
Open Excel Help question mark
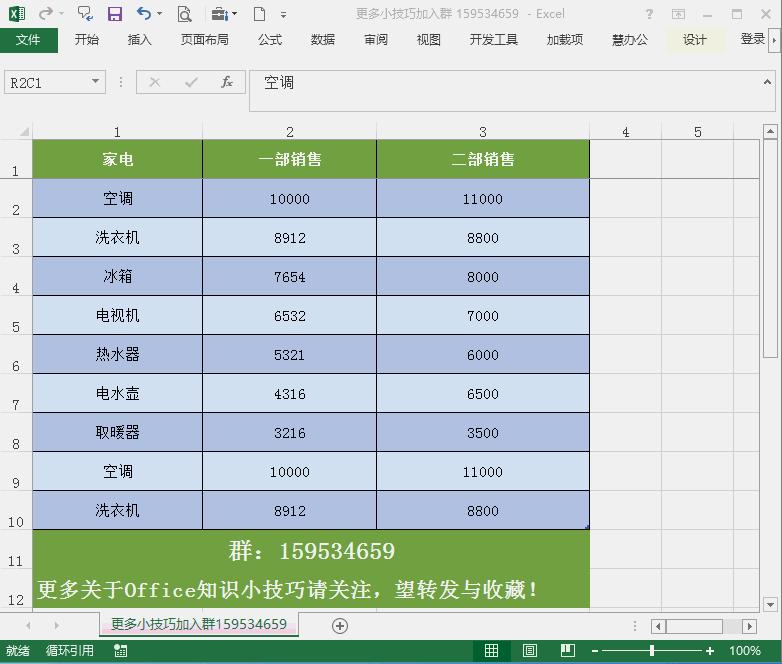[x=649, y=14]
